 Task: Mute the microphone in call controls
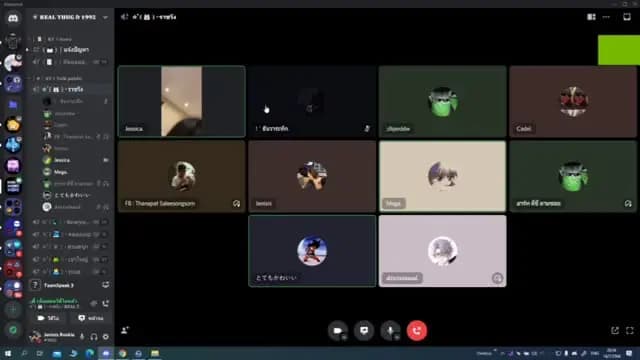tap(390, 330)
